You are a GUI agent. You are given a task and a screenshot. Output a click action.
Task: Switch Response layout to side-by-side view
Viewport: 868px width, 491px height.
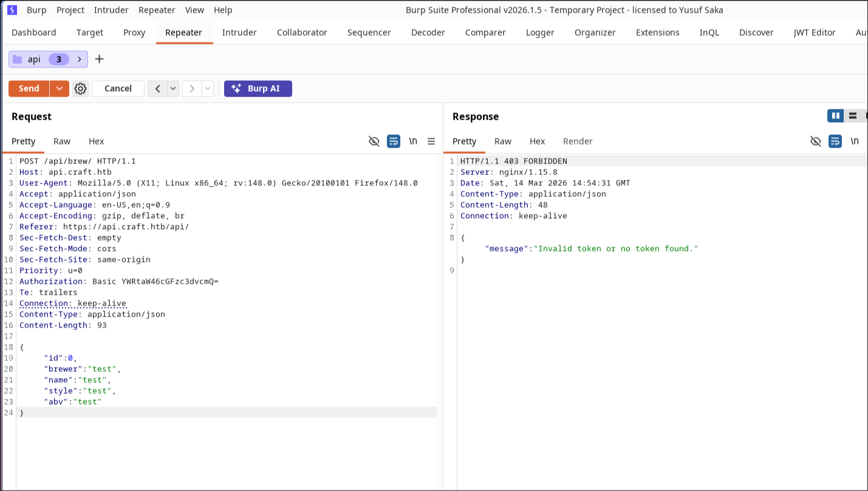(x=836, y=115)
